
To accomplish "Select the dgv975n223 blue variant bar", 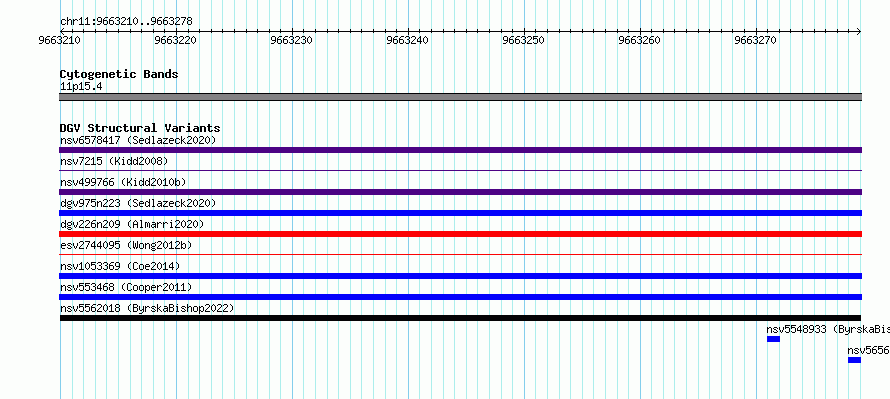I will click(460, 213).
